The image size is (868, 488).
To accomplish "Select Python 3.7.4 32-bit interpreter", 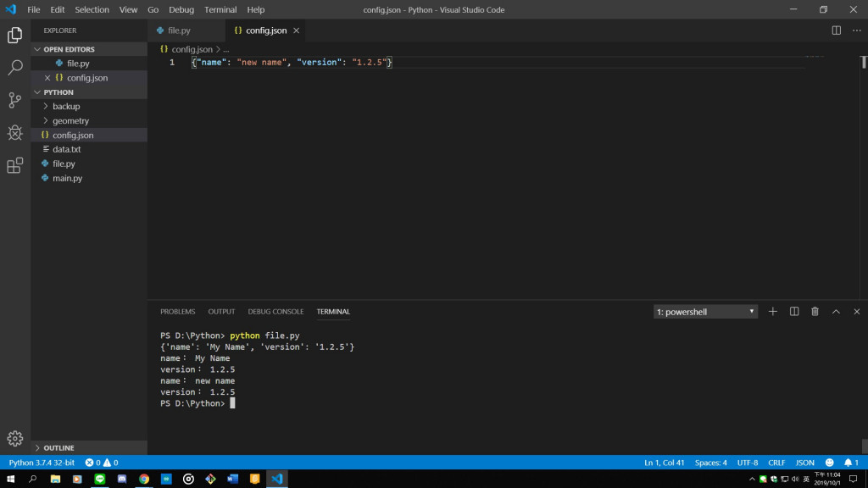I will click(x=42, y=463).
